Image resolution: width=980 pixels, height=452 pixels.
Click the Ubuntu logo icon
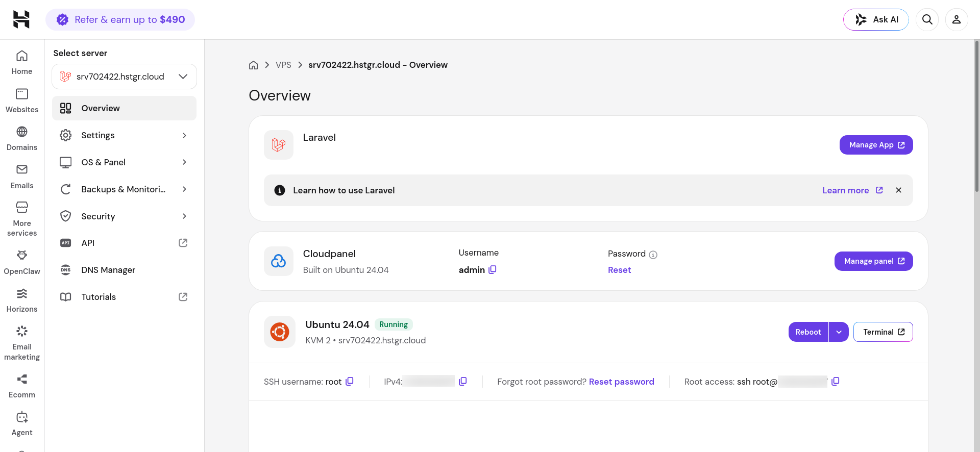280,332
